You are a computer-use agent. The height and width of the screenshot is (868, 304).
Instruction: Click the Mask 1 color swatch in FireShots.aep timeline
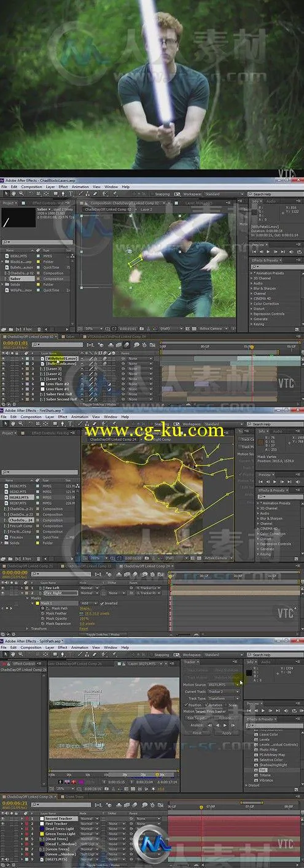tap(37, 603)
